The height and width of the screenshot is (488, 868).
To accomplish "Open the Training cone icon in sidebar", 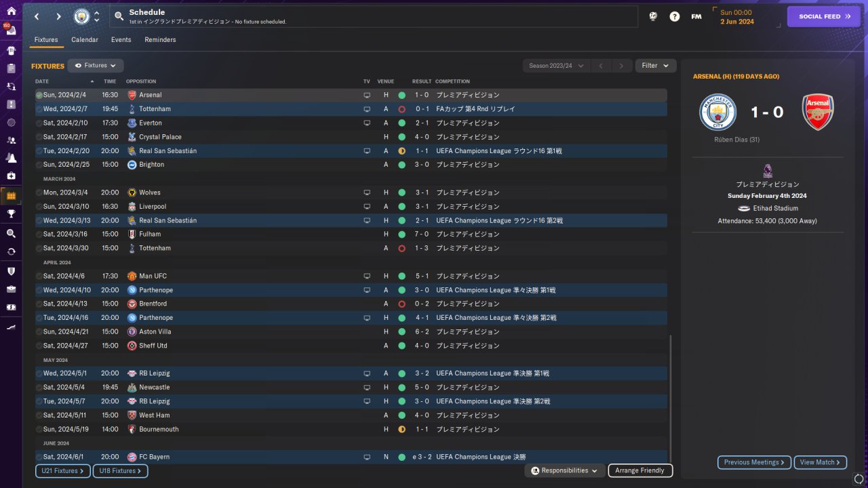I will (11, 159).
